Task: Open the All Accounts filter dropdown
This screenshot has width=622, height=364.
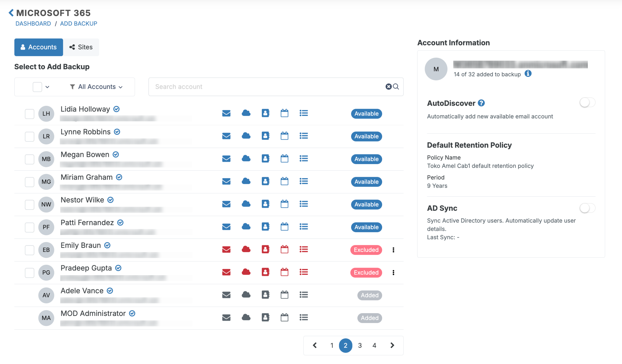Action: [97, 87]
